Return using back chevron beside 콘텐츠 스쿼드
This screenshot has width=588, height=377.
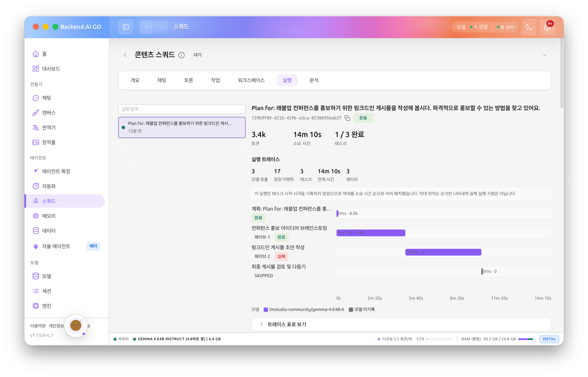tap(125, 55)
